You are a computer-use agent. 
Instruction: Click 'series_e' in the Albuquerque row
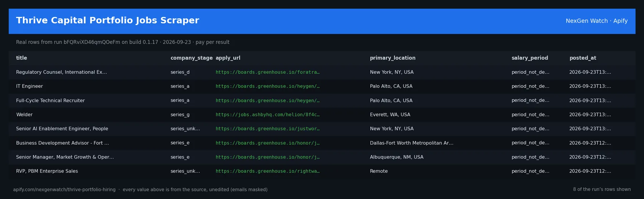coord(180,157)
